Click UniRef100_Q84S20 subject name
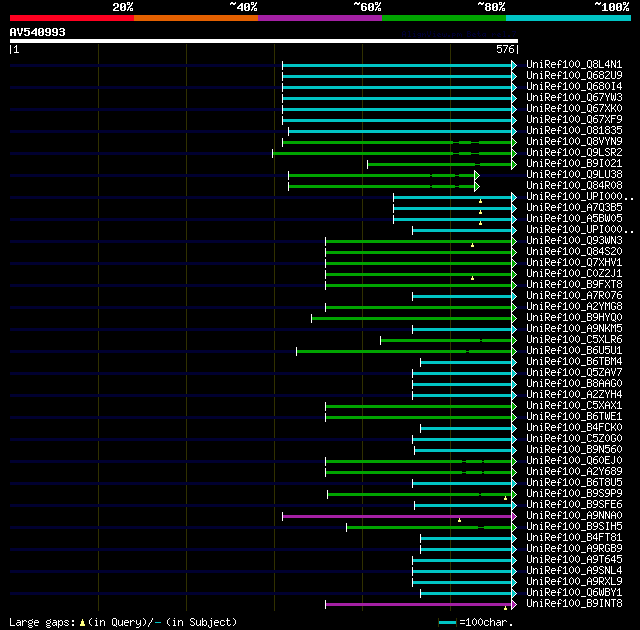The width and height of the screenshot is (640, 630). click(574, 252)
